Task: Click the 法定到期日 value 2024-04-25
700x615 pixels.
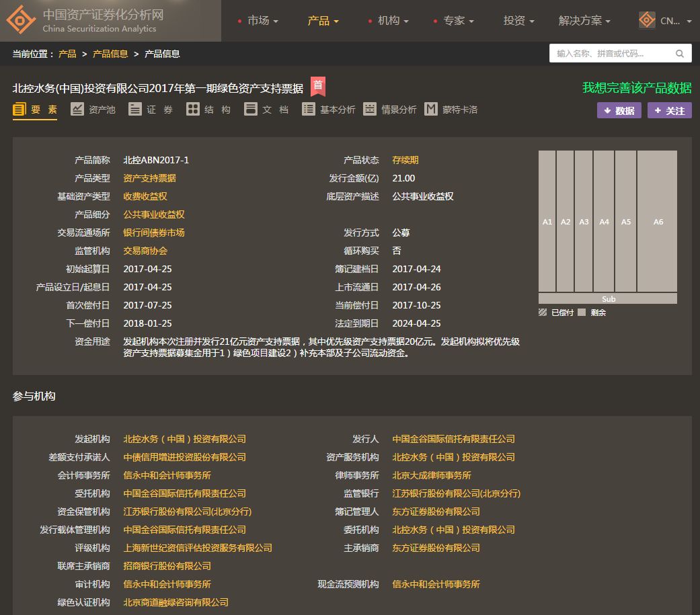Action: point(416,323)
